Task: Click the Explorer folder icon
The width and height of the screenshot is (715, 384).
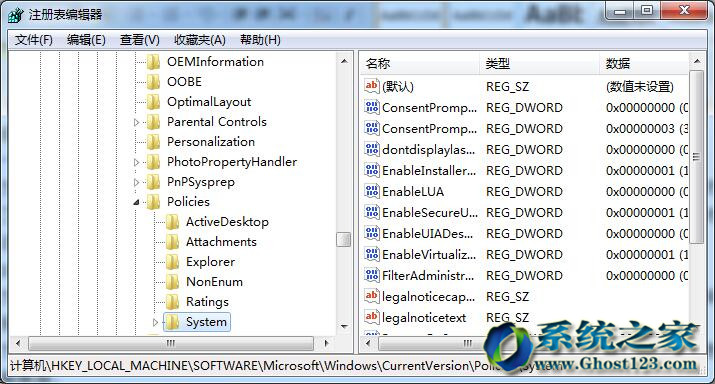Action: tap(172, 262)
